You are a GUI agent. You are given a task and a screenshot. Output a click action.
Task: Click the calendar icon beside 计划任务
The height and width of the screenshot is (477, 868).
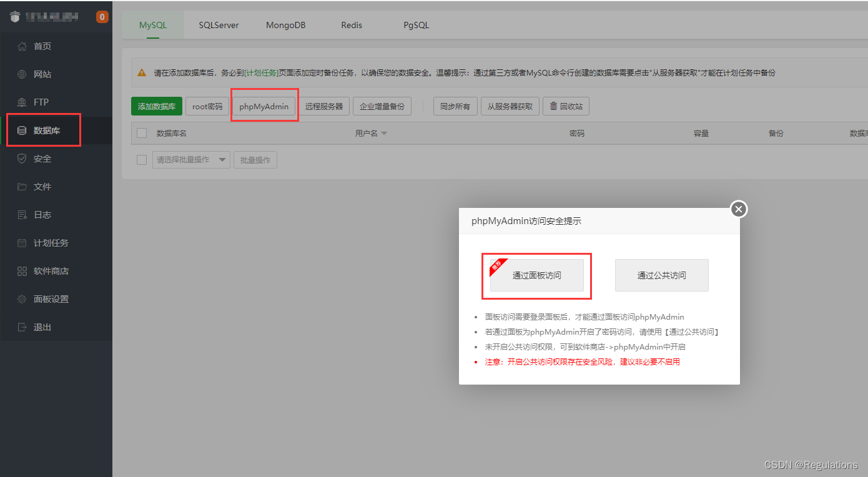[22, 243]
